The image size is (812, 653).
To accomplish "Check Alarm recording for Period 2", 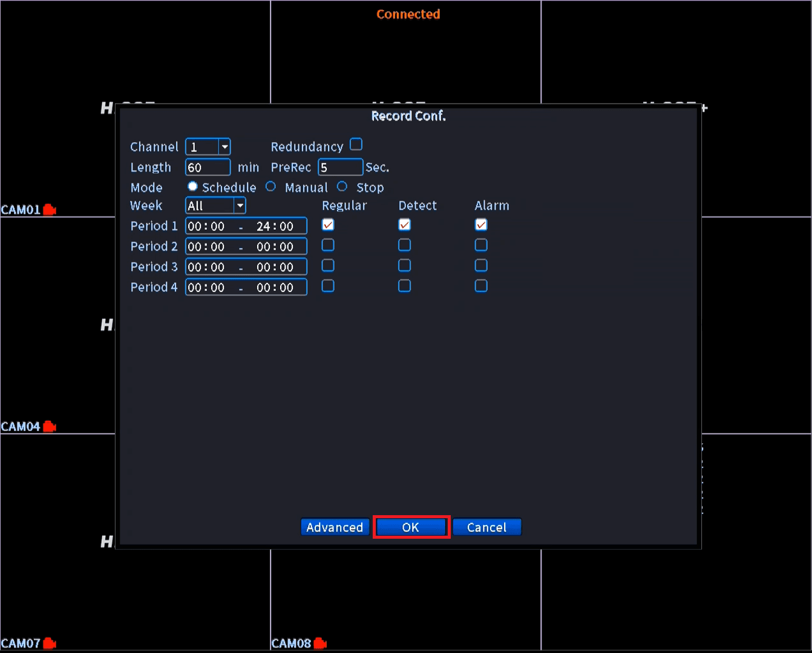I will pyautogui.click(x=481, y=245).
